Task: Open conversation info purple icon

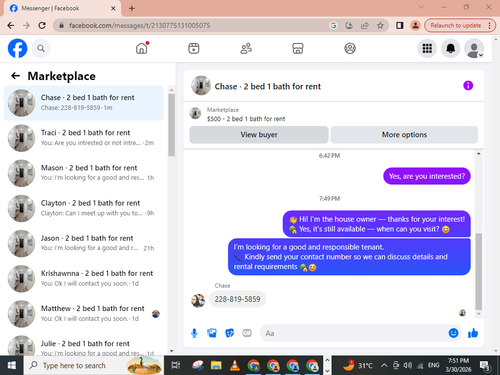Action: [468, 86]
